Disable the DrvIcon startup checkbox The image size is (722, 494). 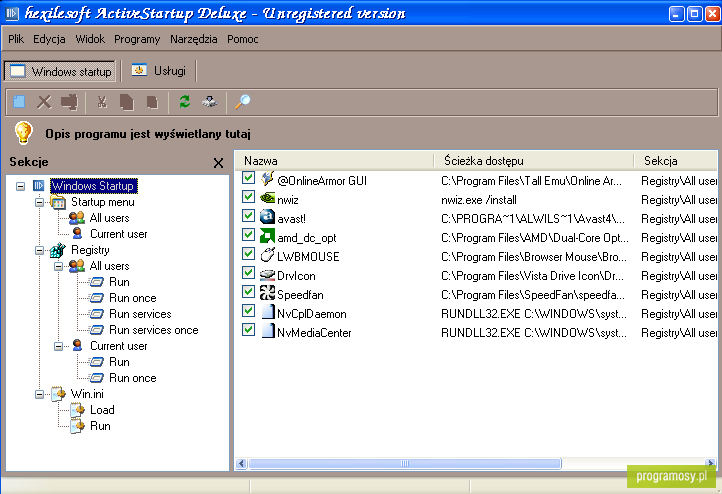click(x=249, y=273)
